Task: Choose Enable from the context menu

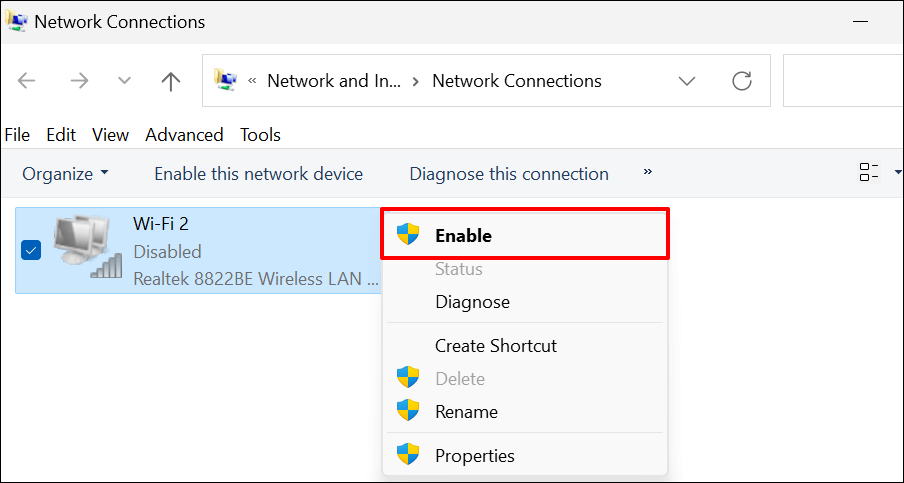Action: tap(463, 236)
